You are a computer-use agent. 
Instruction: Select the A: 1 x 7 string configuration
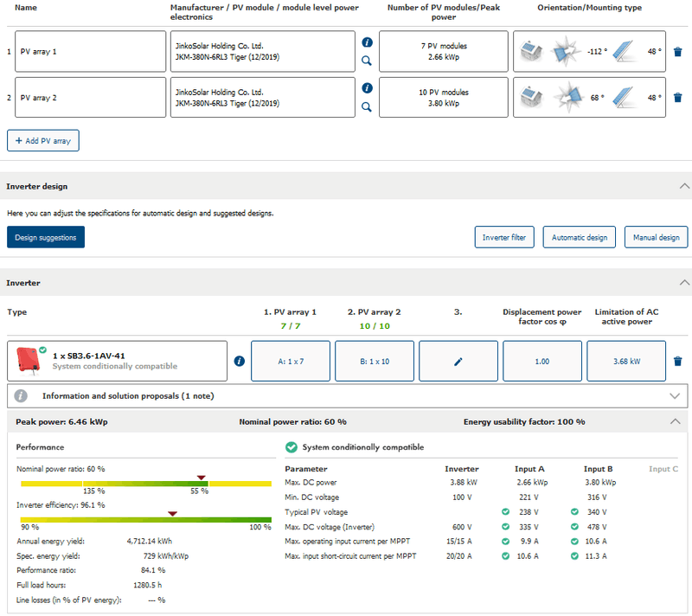(x=290, y=361)
